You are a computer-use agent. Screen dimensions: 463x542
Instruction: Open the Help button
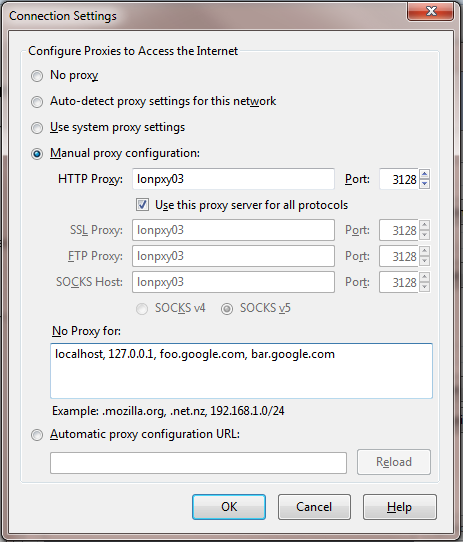pos(400,507)
